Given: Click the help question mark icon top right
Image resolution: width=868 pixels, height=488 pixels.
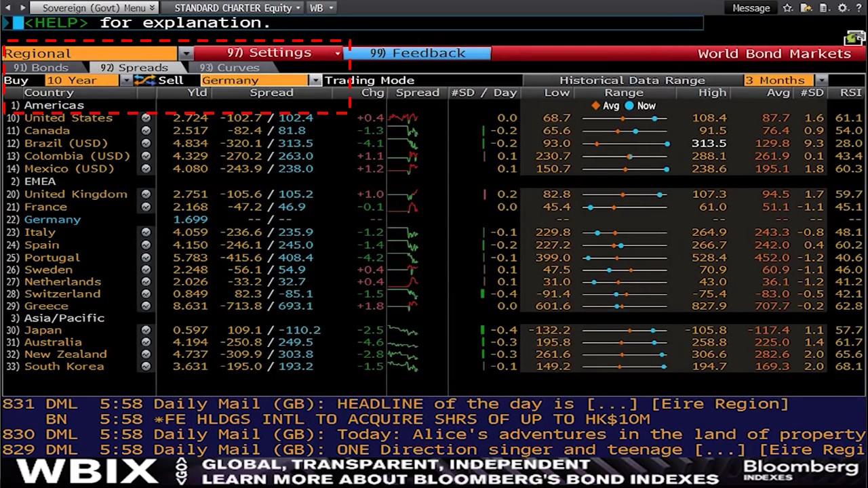Looking at the screenshot, I should coord(859,8).
